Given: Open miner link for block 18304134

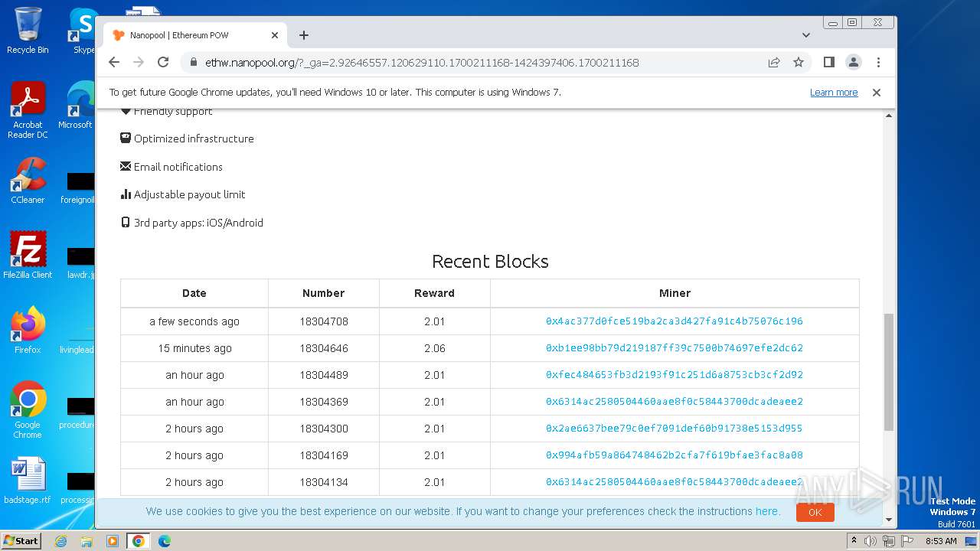Looking at the screenshot, I should [x=675, y=482].
